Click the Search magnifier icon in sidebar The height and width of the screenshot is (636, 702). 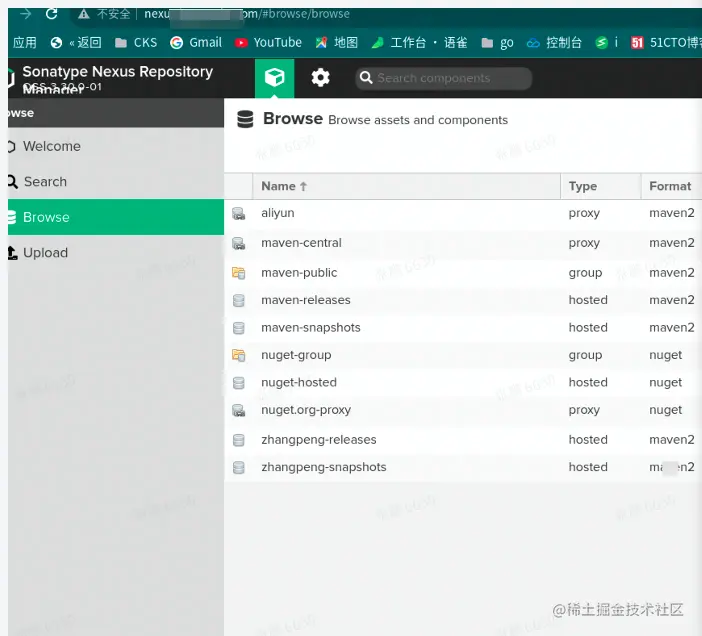click(x=13, y=181)
